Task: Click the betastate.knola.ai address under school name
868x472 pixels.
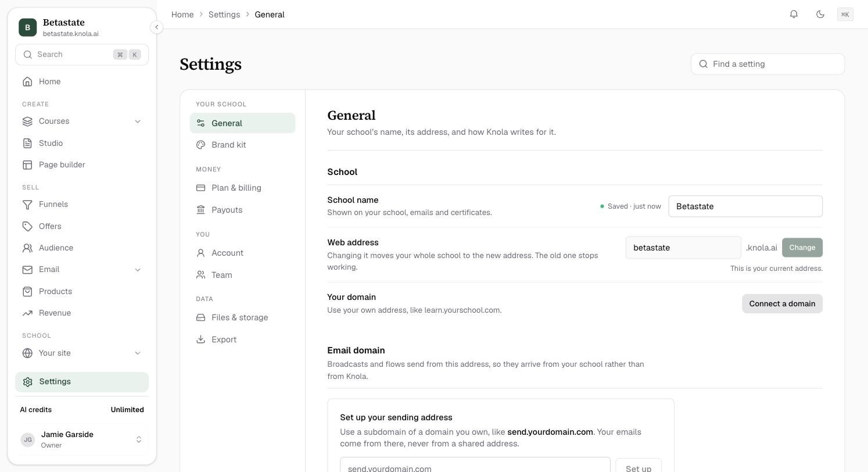Action: pyautogui.click(x=70, y=34)
